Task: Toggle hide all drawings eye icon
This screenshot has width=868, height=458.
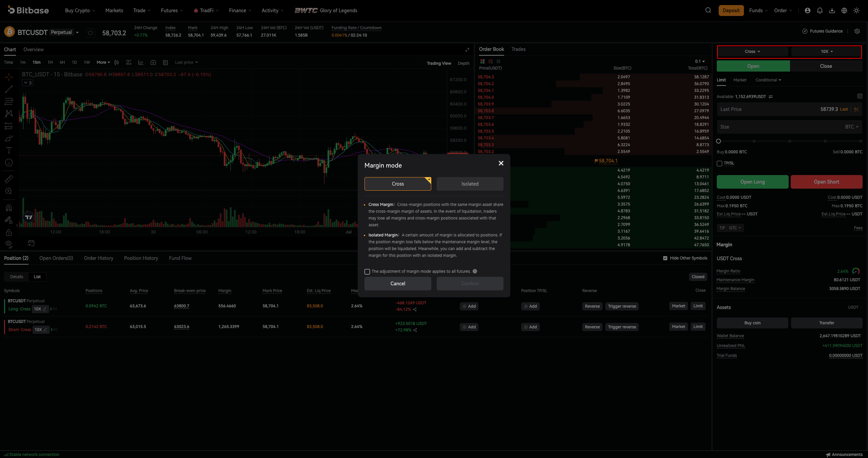Action: pyautogui.click(x=9, y=244)
